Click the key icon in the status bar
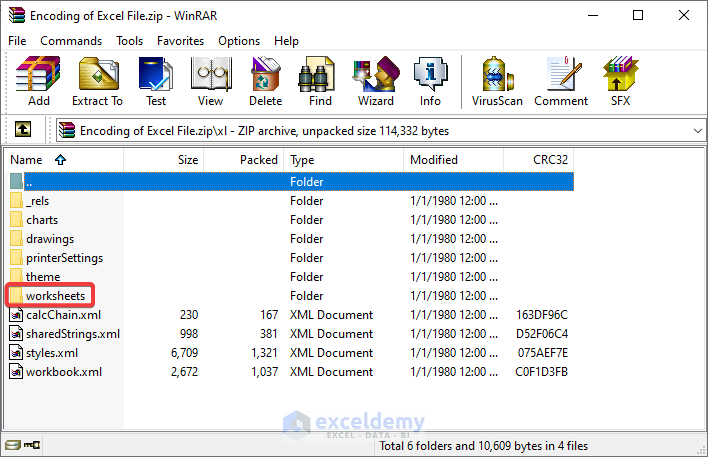The image size is (708, 457). (32, 445)
